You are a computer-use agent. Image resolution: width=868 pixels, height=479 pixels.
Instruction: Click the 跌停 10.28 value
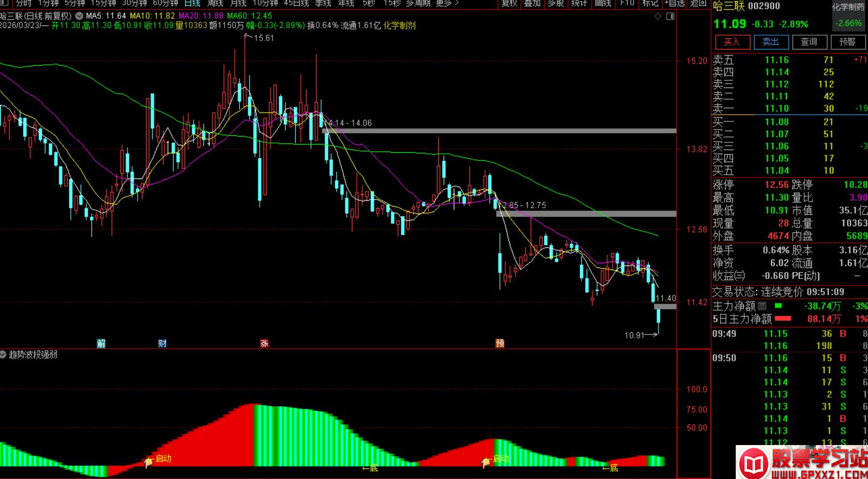[856, 184]
